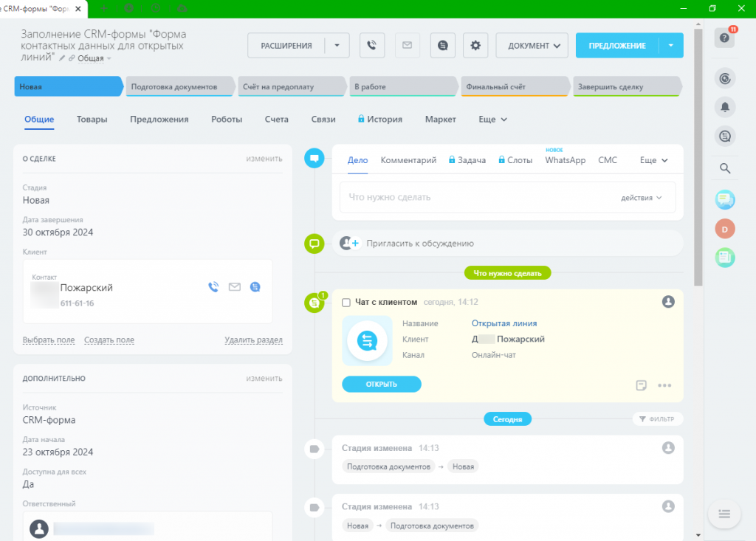Open the open lines chat icon in sidebar
This screenshot has height=541, width=756.
[725, 137]
